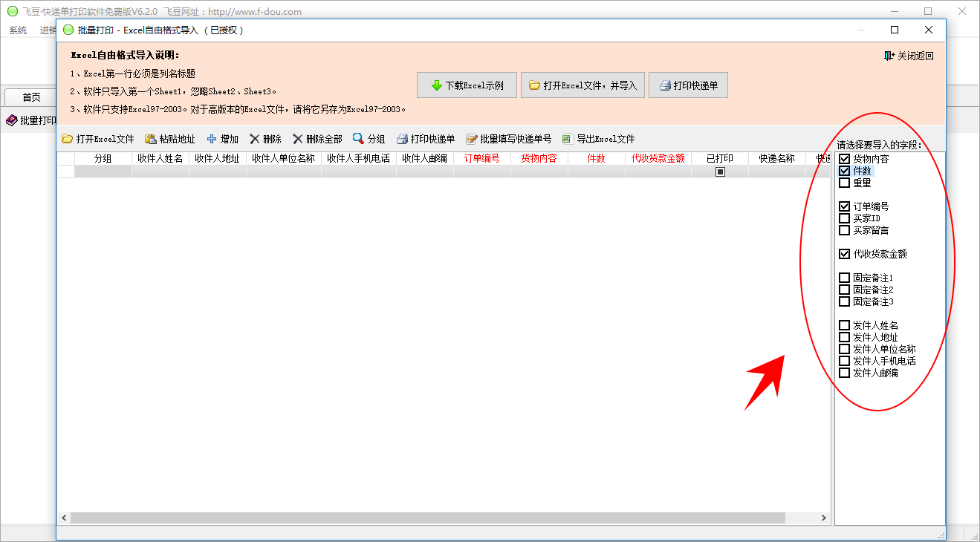Click the 粘贴地址 toolbar item
This screenshot has height=542, width=980.
tap(169, 139)
